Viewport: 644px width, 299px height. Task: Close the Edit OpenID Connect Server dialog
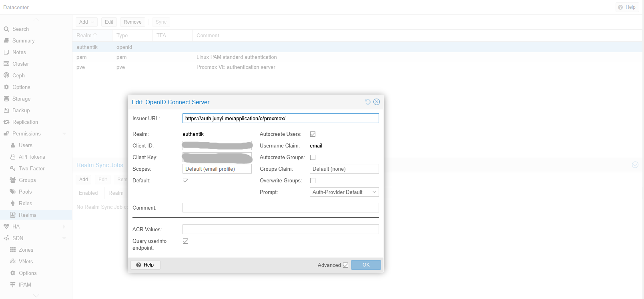377,102
